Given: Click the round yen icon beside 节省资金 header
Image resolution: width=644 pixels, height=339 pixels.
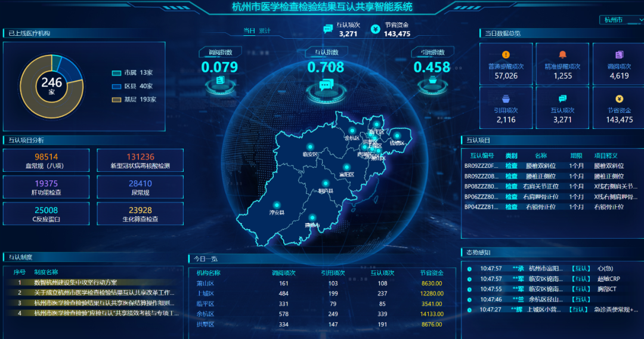Looking at the screenshot, I should (375, 29).
